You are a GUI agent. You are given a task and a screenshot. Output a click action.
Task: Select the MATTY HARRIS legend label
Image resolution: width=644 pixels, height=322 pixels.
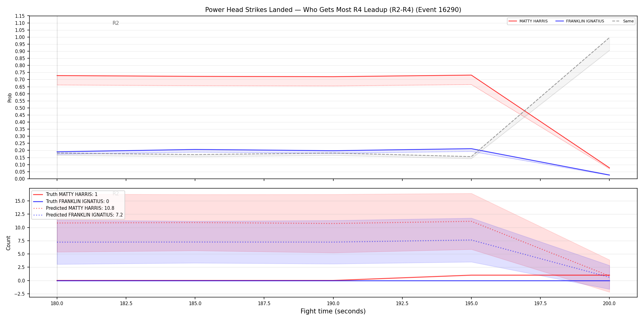(533, 21)
